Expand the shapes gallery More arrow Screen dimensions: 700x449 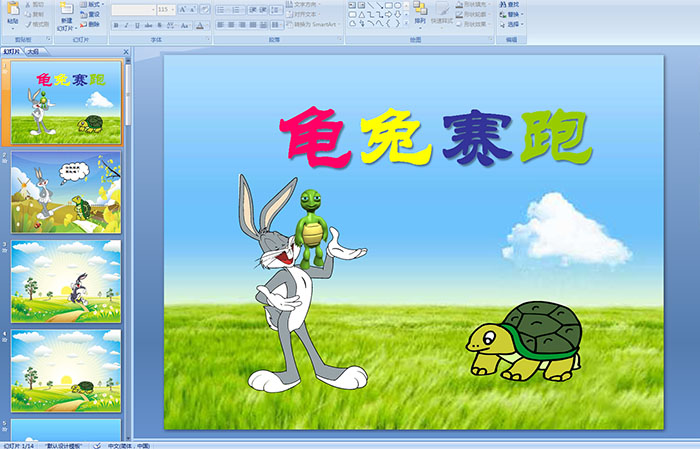(x=406, y=23)
